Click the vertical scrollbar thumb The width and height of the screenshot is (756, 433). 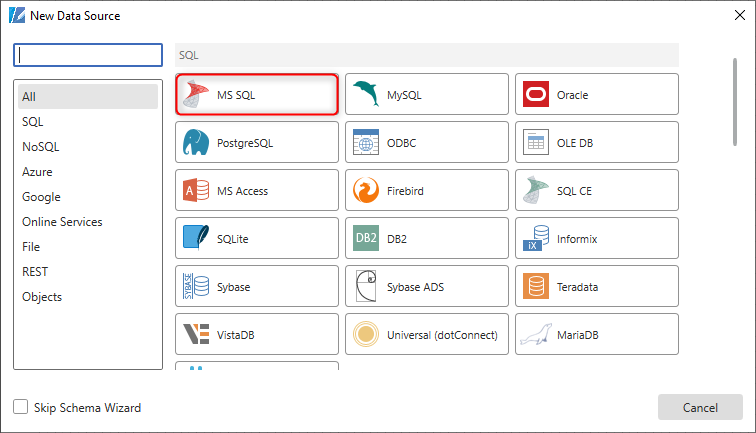point(735,102)
